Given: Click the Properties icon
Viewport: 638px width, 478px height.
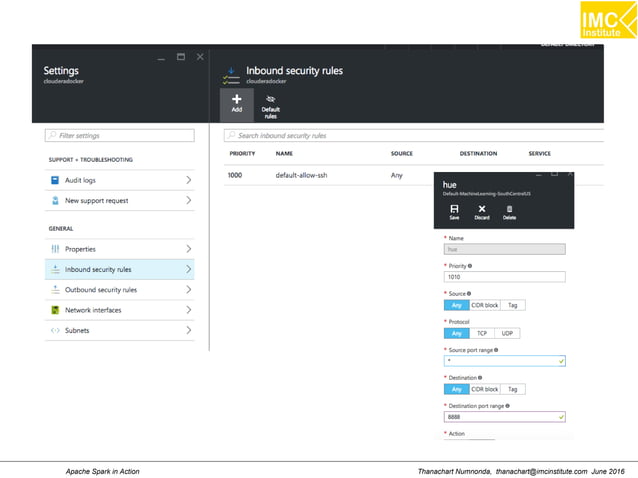Looking at the screenshot, I should 56,249.
